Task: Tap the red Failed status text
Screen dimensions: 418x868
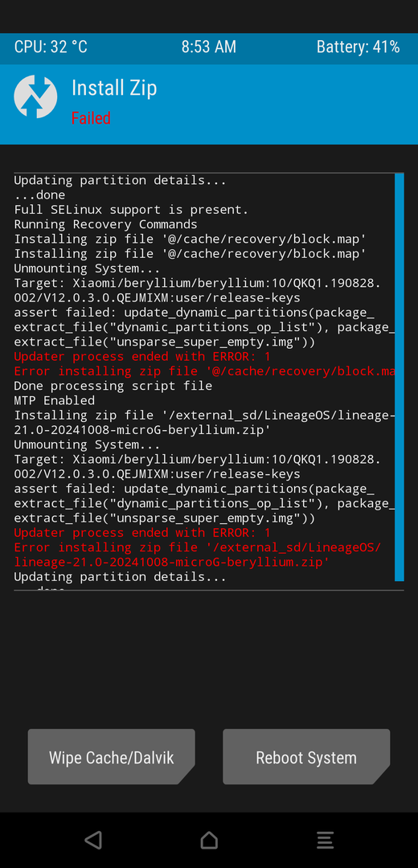Action: [x=91, y=118]
